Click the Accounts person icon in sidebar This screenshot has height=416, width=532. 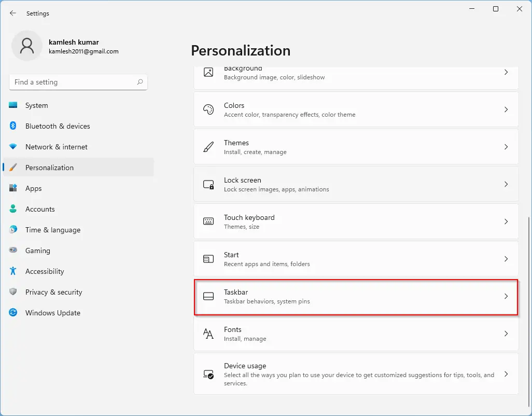[x=13, y=209]
